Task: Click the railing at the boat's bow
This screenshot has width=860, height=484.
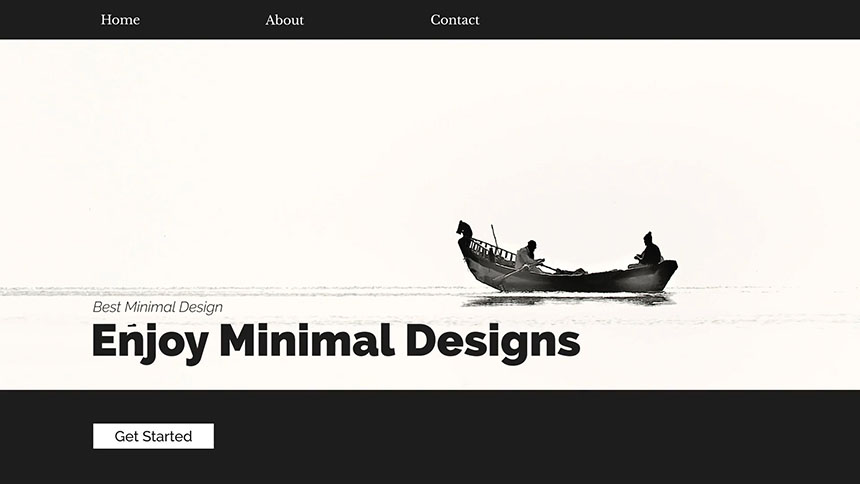Action: click(x=492, y=250)
